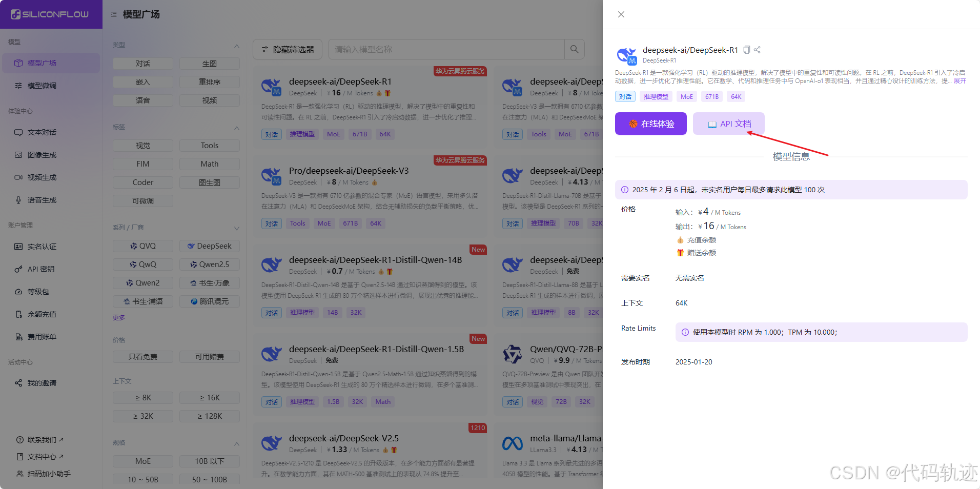
Task: Click the 隐藏筛选器 button
Action: [288, 49]
